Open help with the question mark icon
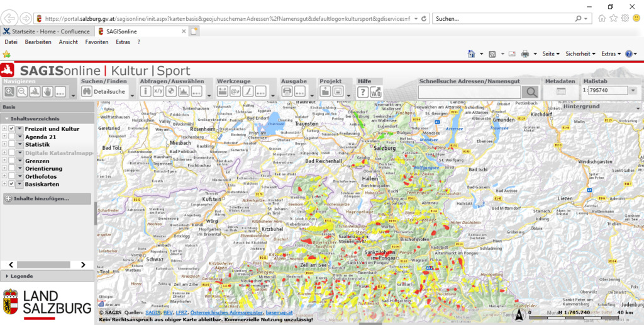 (x=362, y=92)
